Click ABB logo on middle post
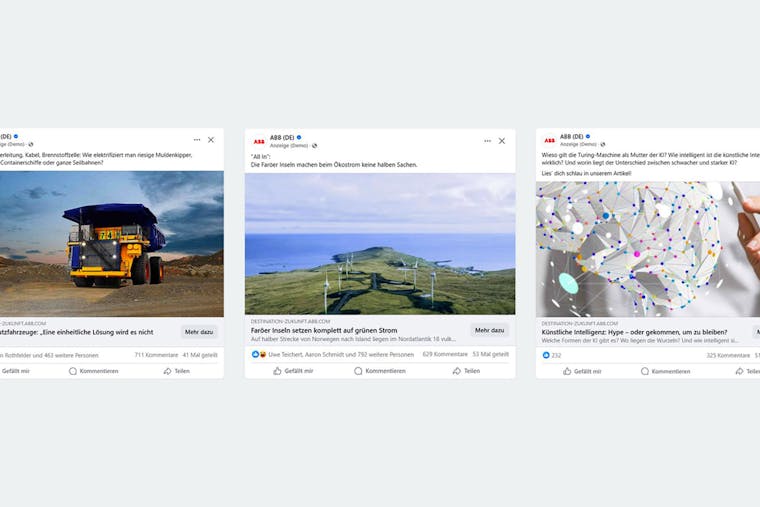 (x=259, y=142)
